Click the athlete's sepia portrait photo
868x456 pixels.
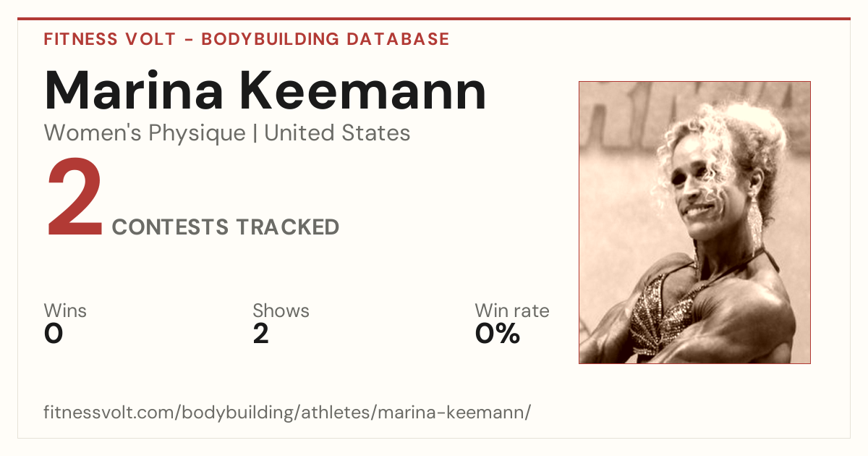pos(694,222)
